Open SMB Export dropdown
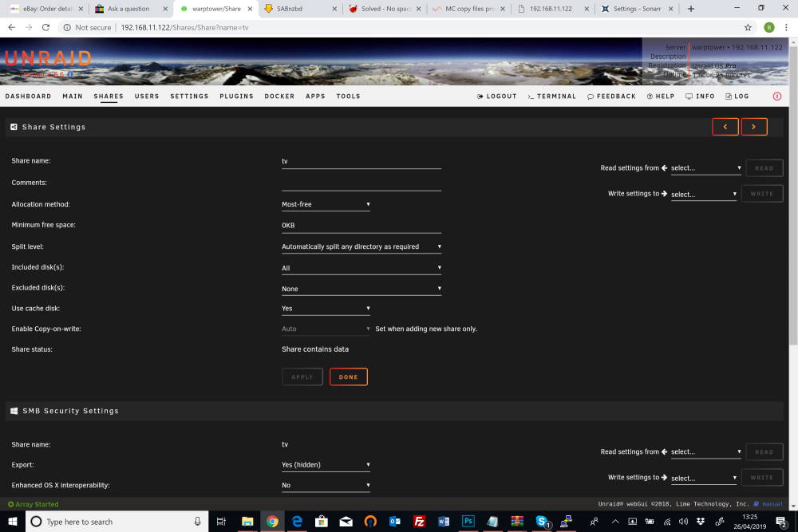 pyautogui.click(x=326, y=465)
